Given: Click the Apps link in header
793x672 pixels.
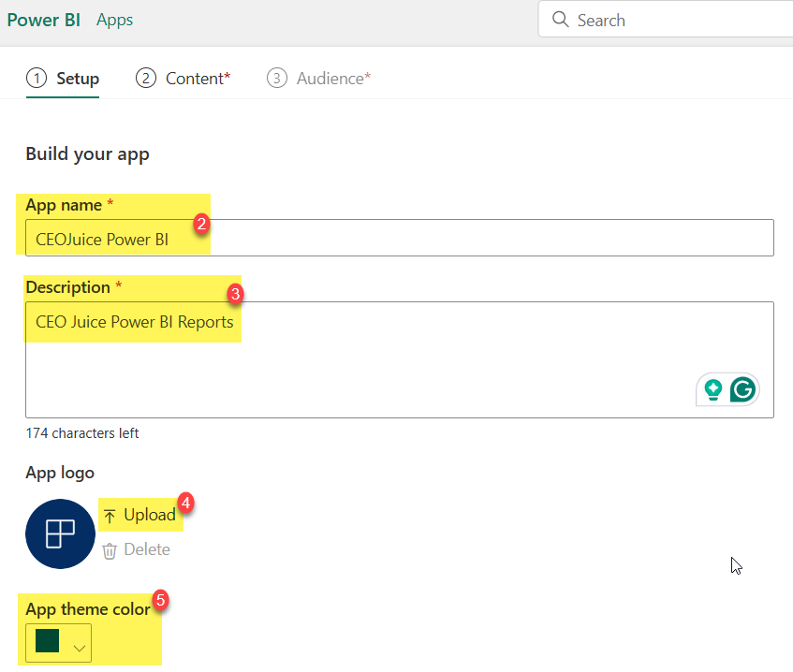Looking at the screenshot, I should tap(115, 20).
